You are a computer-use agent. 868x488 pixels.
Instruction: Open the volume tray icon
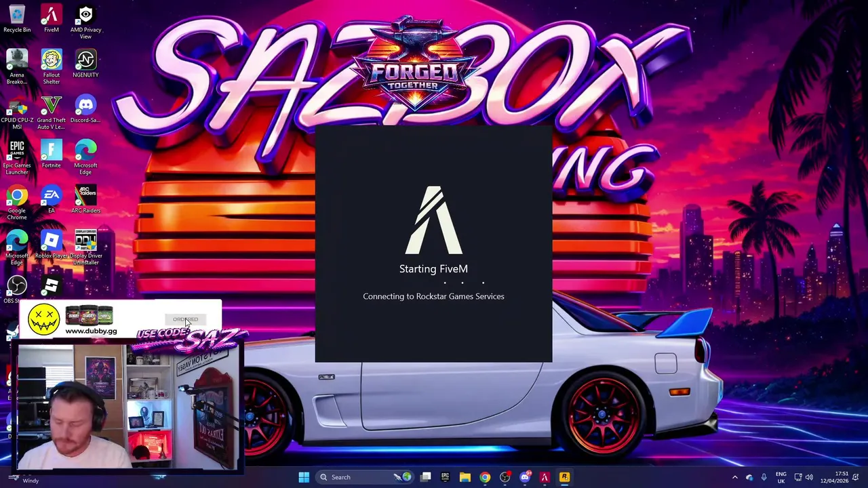pyautogui.click(x=809, y=477)
